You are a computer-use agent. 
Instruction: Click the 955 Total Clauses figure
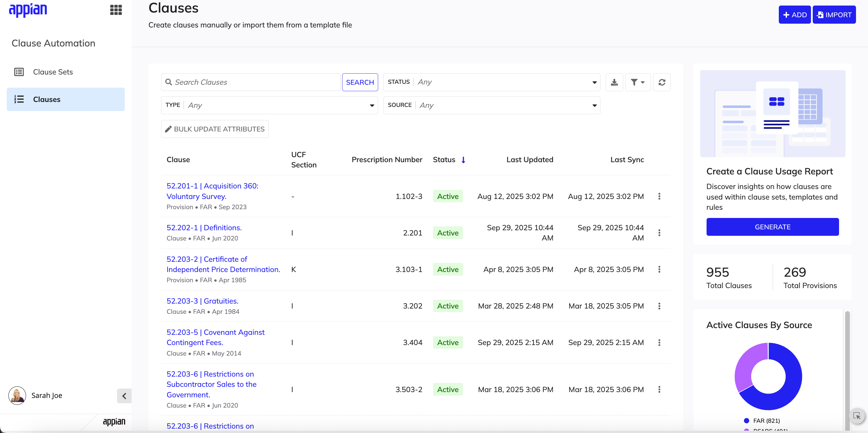click(717, 272)
